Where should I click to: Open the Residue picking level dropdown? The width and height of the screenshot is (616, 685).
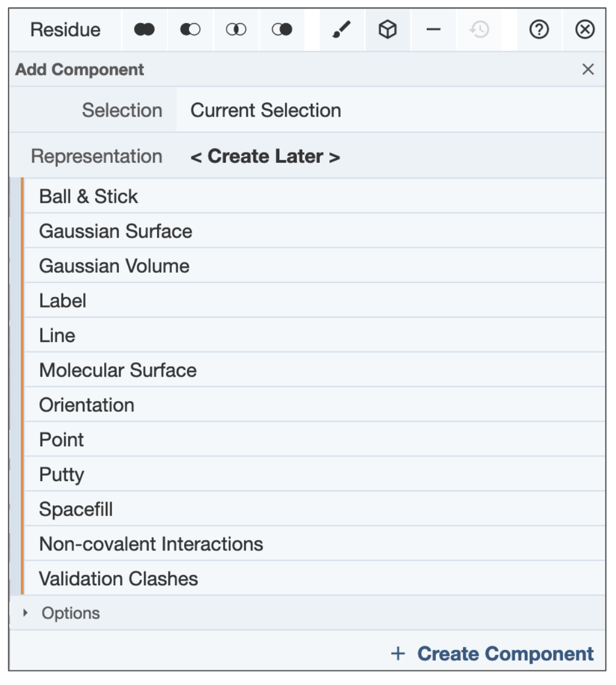65,30
